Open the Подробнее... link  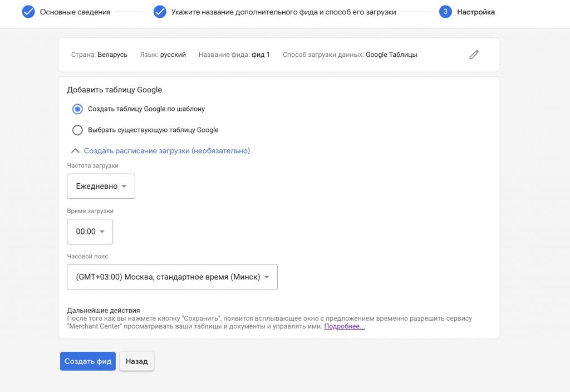[344, 326]
